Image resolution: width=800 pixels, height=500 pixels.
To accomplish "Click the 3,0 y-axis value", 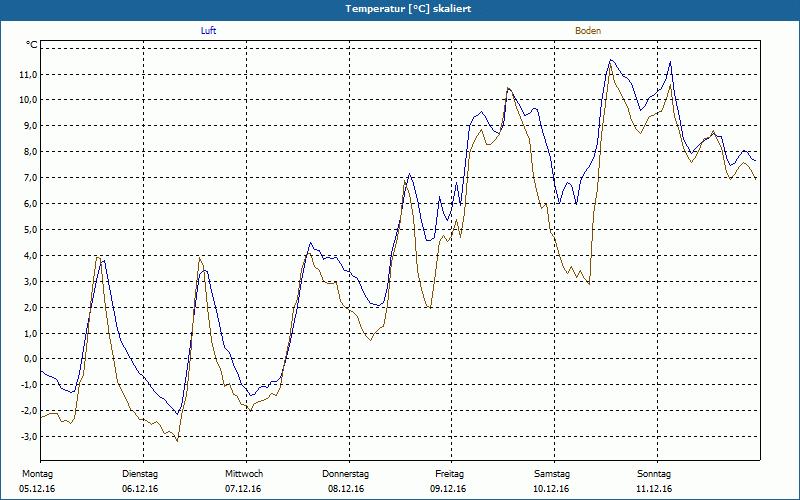I will [x=30, y=282].
